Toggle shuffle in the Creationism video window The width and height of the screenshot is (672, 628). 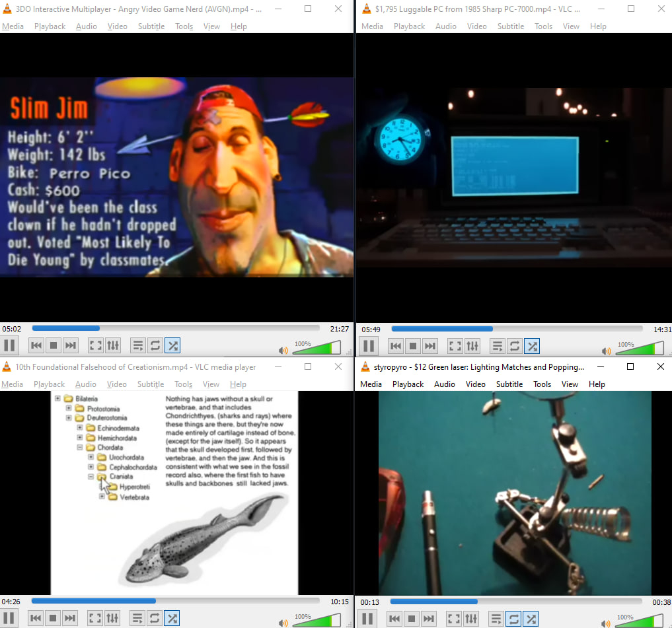171,618
